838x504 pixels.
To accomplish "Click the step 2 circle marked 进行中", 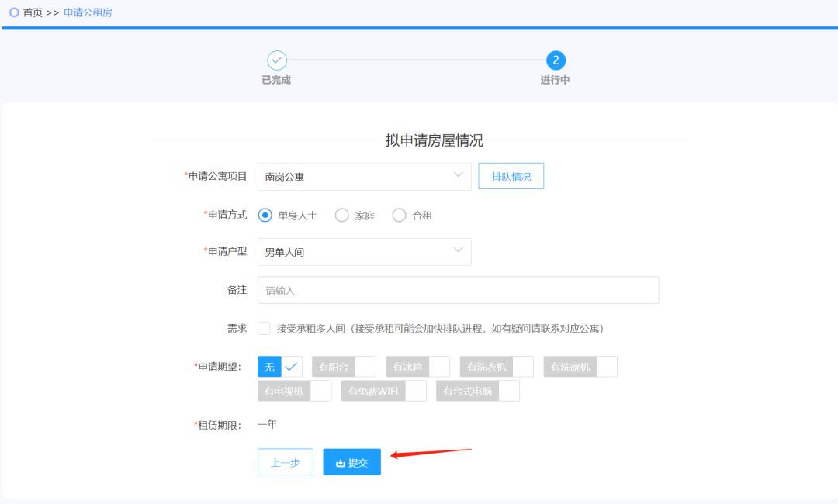I will [556, 61].
